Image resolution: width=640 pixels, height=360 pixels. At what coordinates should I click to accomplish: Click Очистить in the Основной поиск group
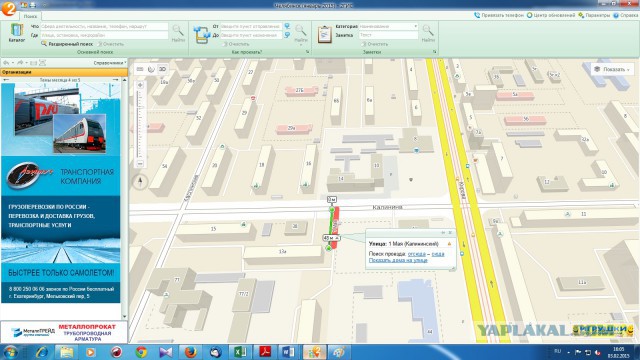[111, 44]
